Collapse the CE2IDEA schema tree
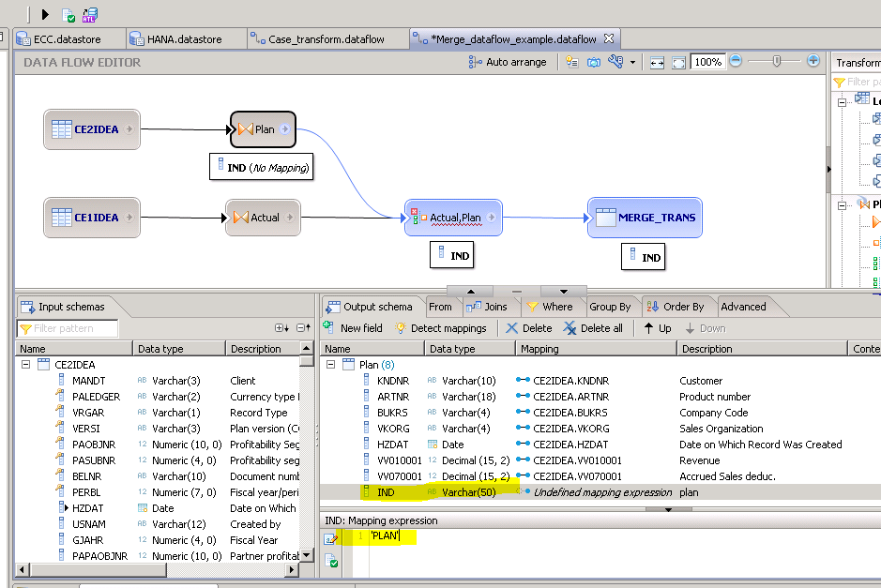This screenshot has height=588, width=881. point(26,364)
